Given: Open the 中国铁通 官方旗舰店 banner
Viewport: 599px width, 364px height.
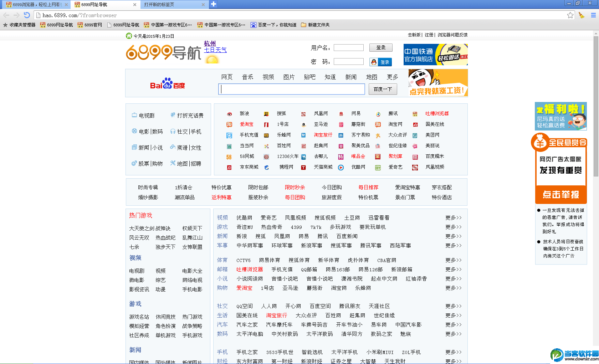Looking at the screenshot, I should point(436,55).
